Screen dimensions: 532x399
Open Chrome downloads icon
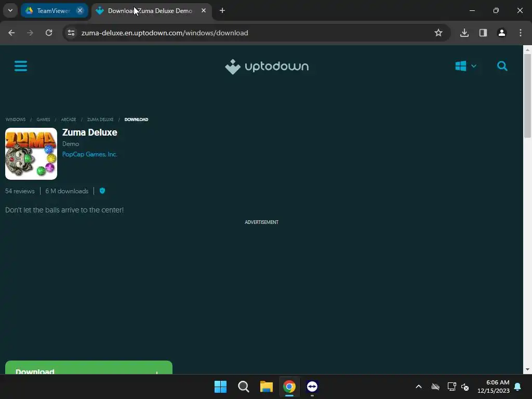tap(464, 33)
